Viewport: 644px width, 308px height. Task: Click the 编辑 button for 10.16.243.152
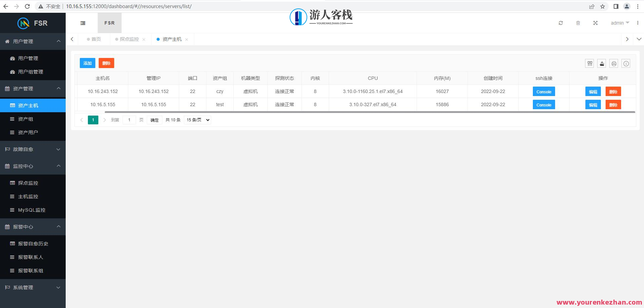pos(593,91)
